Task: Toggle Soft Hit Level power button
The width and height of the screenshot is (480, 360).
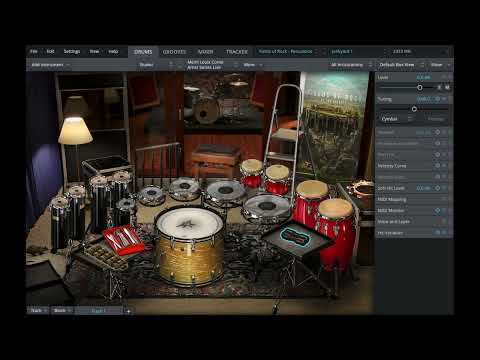Action: 438,188
